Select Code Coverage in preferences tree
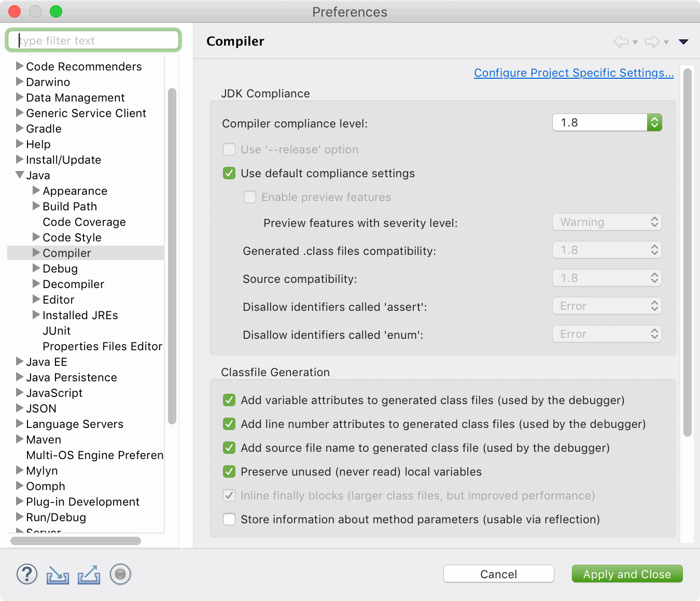 click(84, 222)
